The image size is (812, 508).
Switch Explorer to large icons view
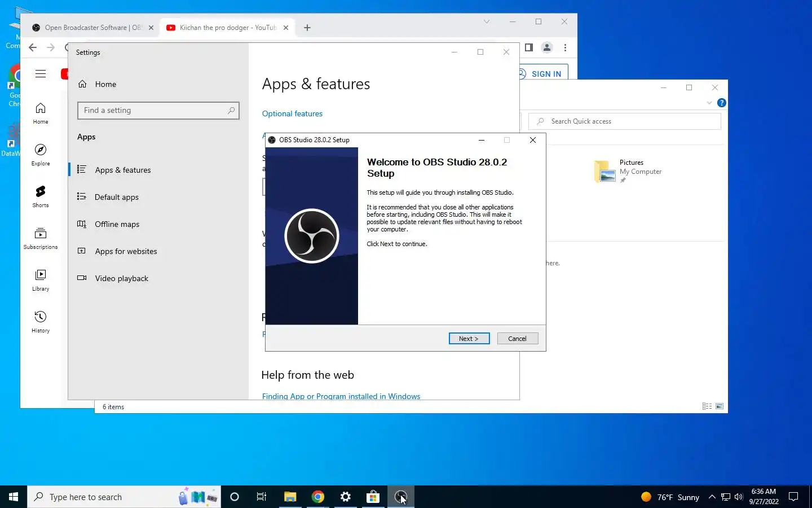pos(720,406)
